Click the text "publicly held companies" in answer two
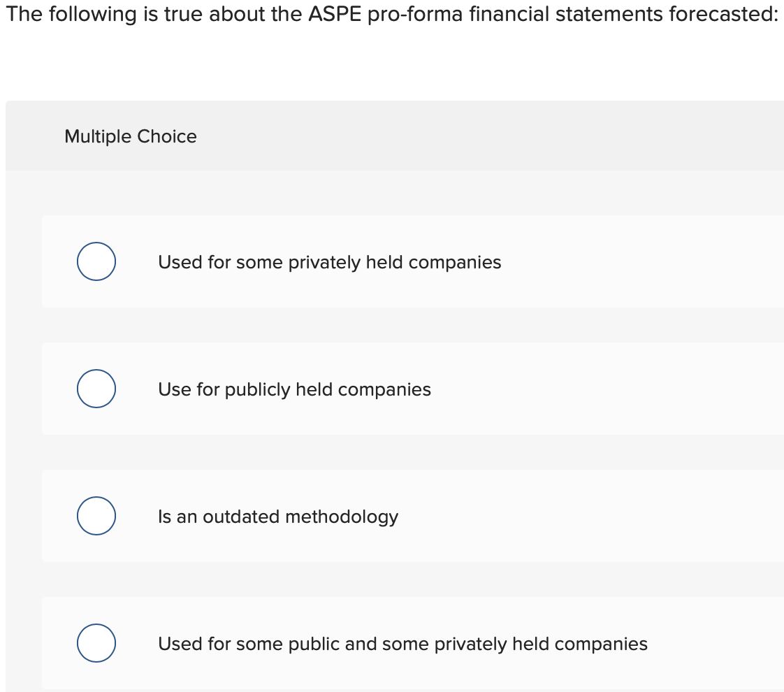 tap(328, 389)
